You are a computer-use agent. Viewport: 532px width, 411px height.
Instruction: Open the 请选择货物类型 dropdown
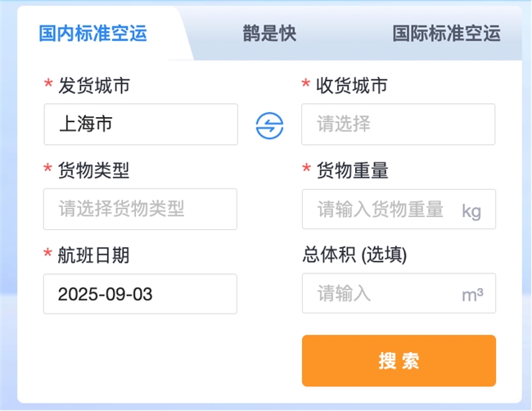tap(140, 209)
